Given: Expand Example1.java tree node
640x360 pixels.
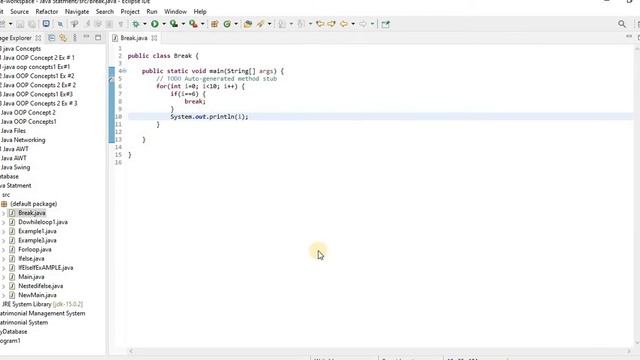Looking at the screenshot, I should coord(4,231).
